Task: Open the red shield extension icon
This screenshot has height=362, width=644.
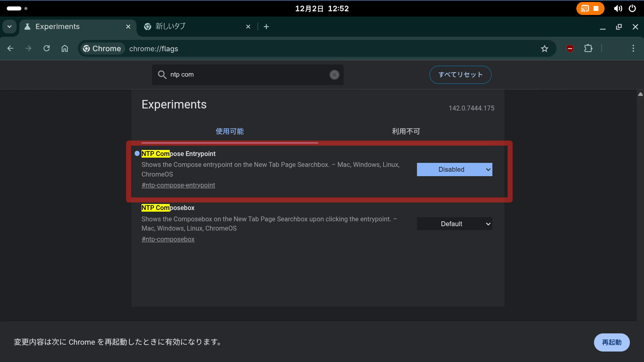Action: [570, 49]
